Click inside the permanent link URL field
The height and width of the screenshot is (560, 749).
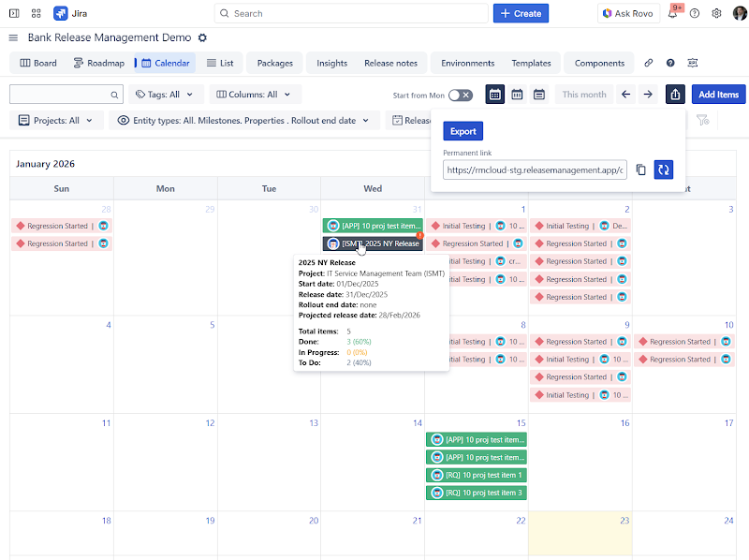(x=534, y=169)
